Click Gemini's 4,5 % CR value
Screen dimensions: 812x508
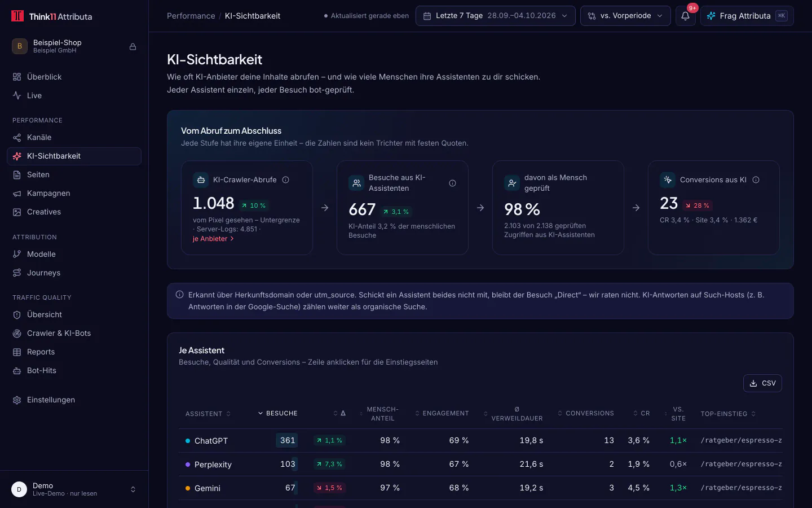pyautogui.click(x=638, y=488)
